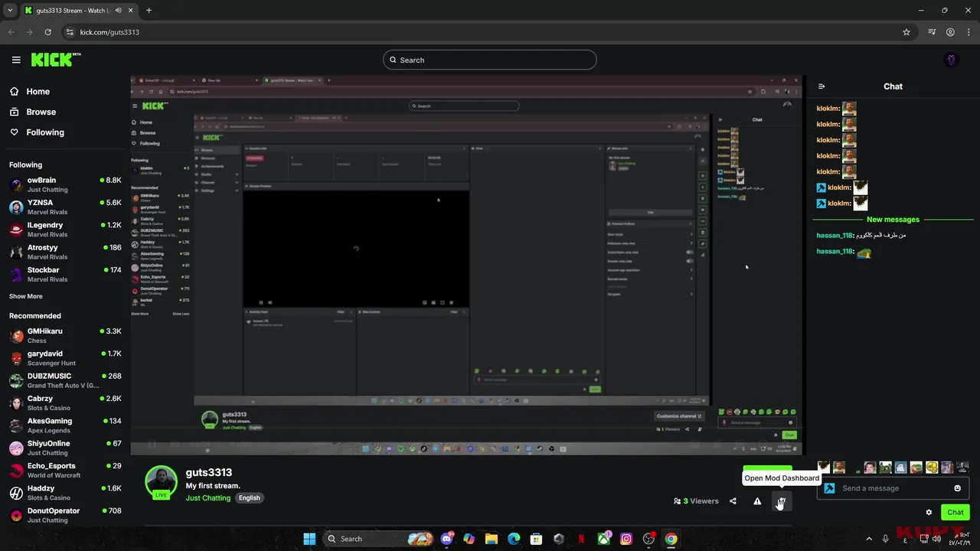The height and width of the screenshot is (551, 980).
Task: Focus the Kick search box
Action: [490, 60]
